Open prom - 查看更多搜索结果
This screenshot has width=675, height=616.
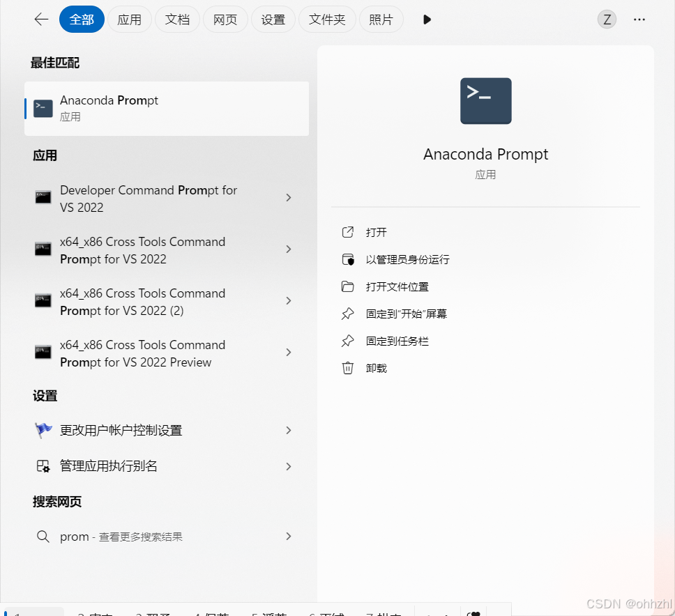pyautogui.click(x=121, y=537)
